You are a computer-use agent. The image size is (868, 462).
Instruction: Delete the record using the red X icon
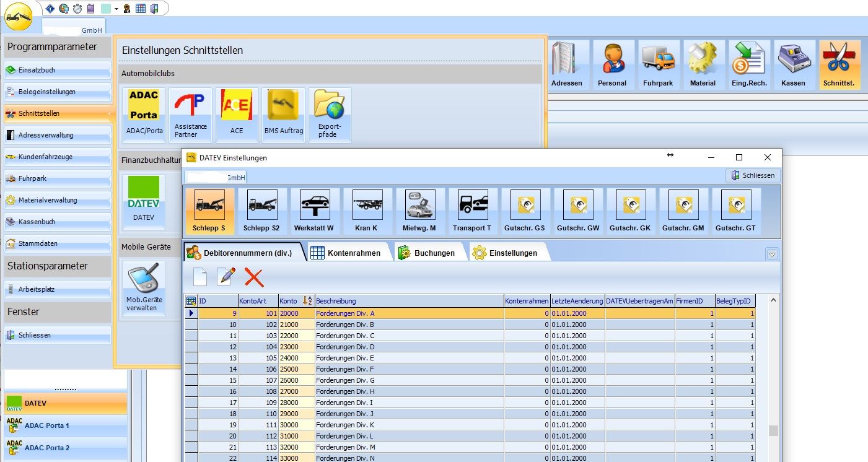[x=253, y=278]
